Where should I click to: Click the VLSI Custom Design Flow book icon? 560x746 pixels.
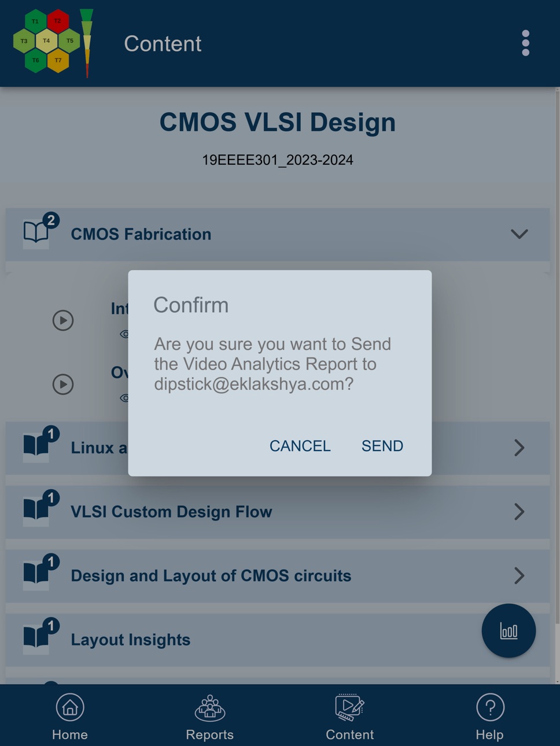tap(36, 509)
